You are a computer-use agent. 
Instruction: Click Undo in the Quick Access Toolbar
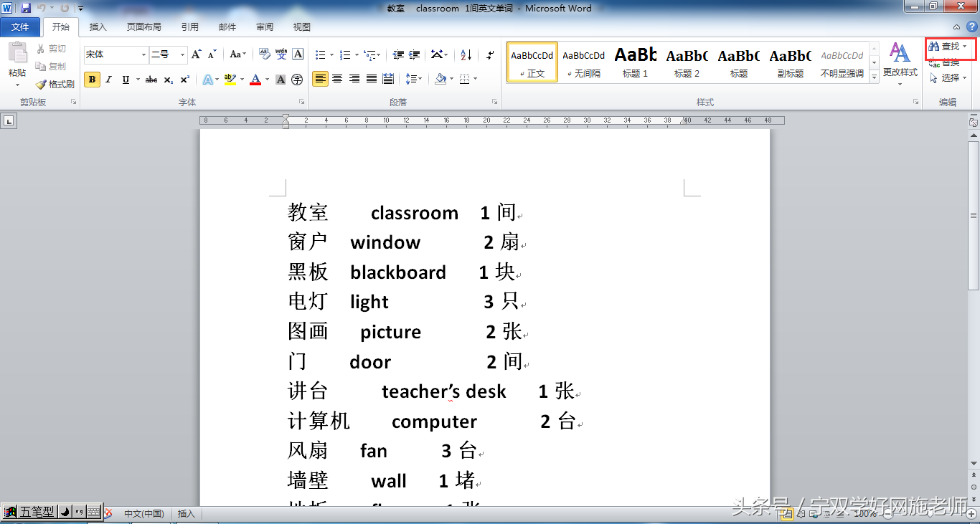42,8
